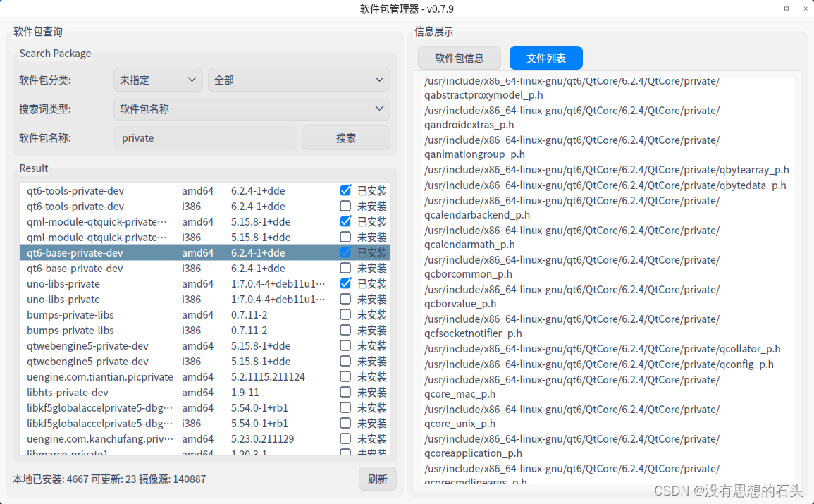
Task: Check install box for qt6-base-private-dev i386
Action: point(345,268)
